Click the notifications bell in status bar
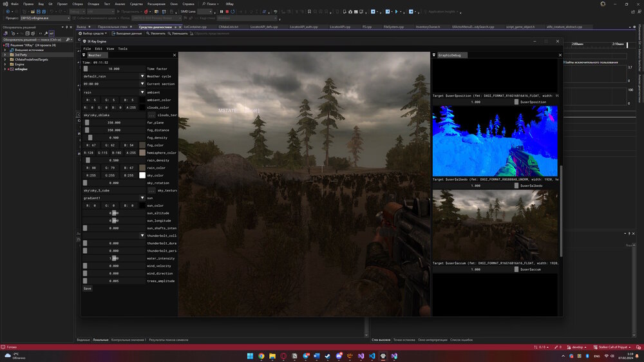The width and height of the screenshot is (644, 362). point(639,347)
